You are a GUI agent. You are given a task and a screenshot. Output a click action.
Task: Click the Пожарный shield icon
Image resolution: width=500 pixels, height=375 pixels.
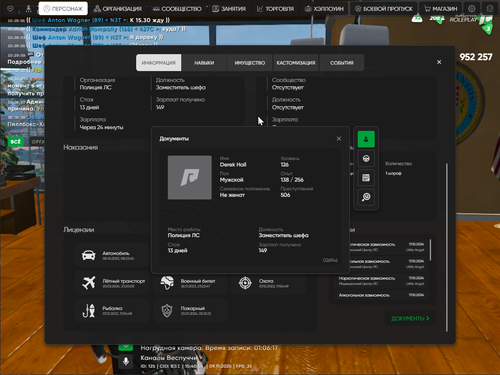tap(167, 310)
